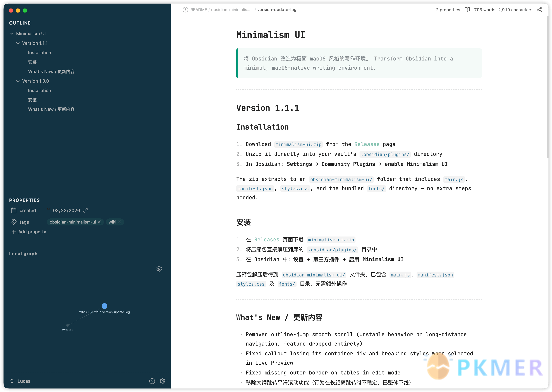
Task: Jump to What's New under Version 1.0.0
Action: pos(51,109)
